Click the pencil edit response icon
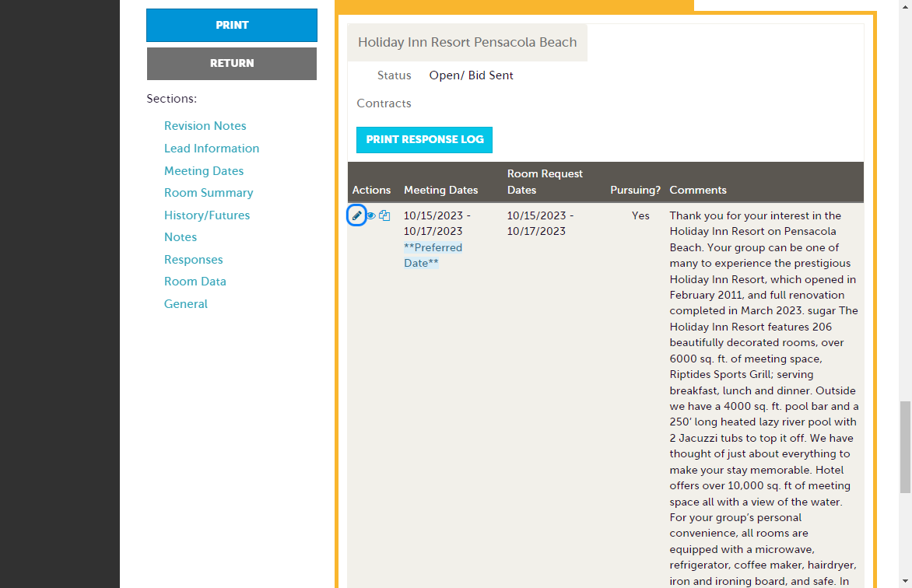This screenshot has width=912, height=588. coord(356,215)
